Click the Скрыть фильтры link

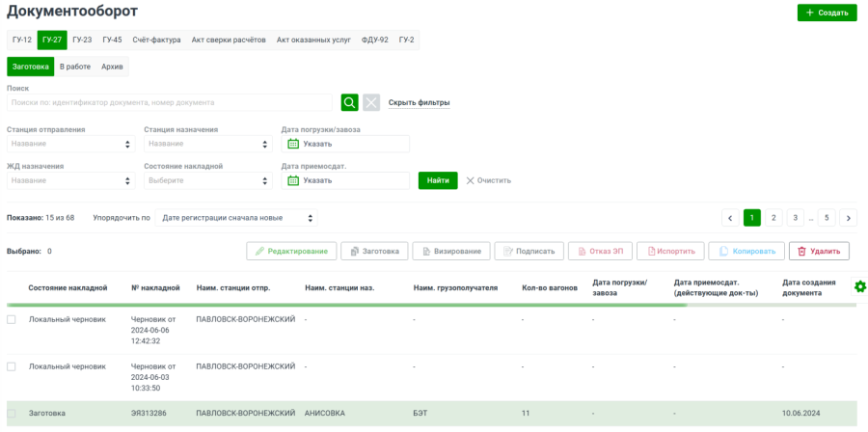click(419, 102)
